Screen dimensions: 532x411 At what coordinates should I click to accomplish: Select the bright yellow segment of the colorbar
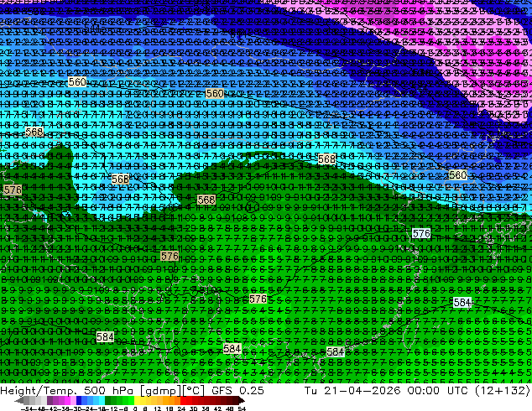pos(137,400)
